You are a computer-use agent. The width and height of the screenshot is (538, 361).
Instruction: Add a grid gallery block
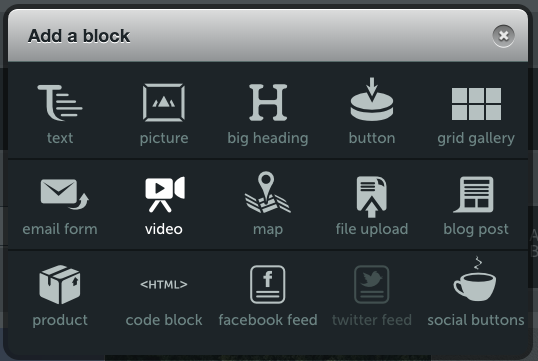[x=476, y=104]
